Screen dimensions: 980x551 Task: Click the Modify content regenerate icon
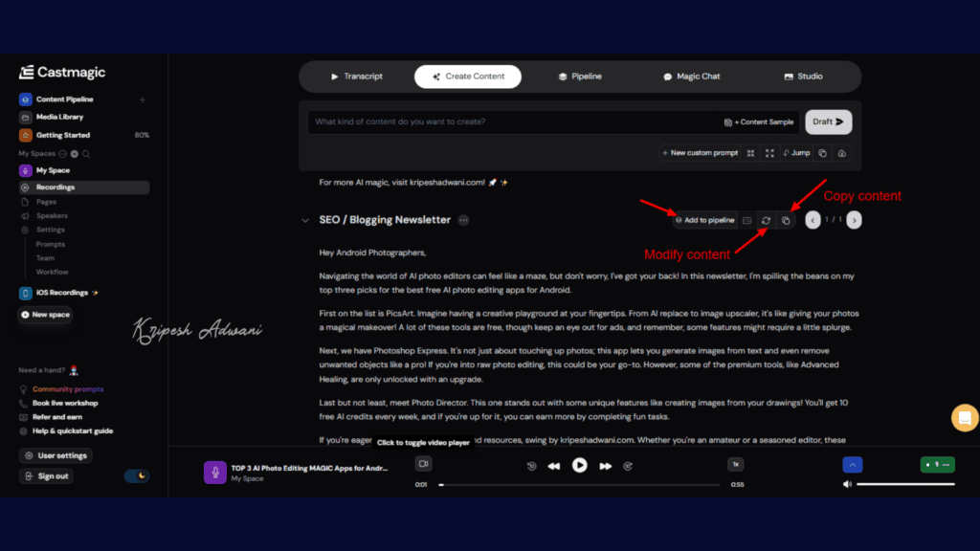[x=765, y=220]
